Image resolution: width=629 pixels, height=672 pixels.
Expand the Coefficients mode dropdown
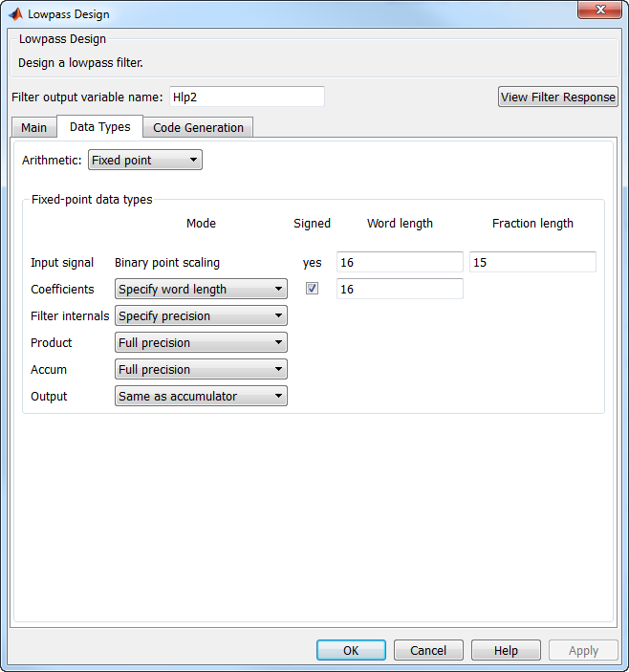[x=201, y=290]
